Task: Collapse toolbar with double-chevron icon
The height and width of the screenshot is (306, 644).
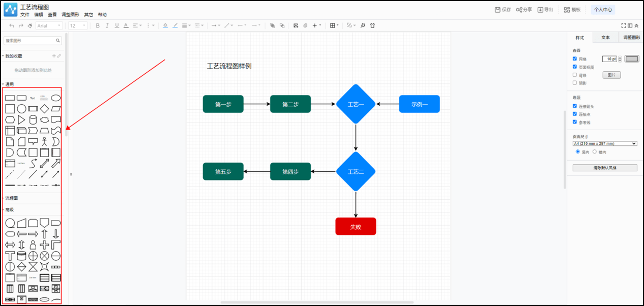Action: tap(636, 25)
